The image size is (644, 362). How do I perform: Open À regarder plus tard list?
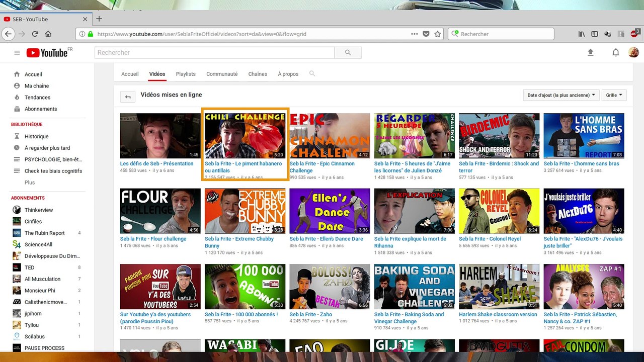click(47, 148)
